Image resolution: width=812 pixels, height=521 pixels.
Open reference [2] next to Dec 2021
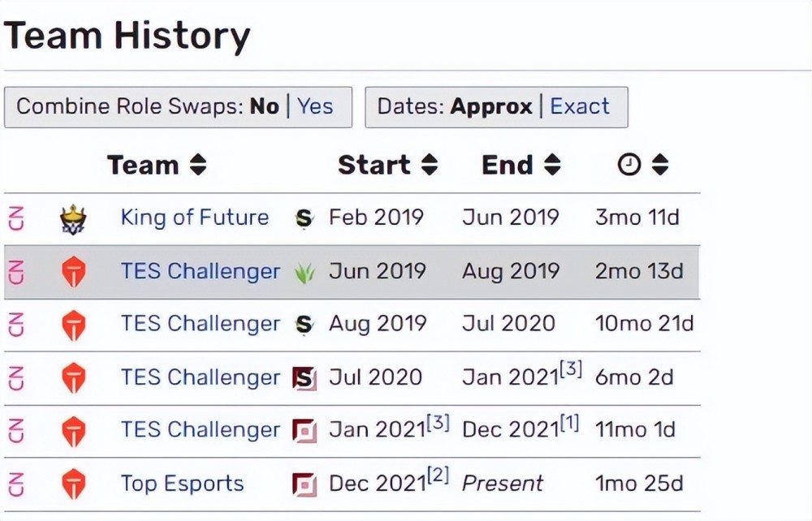(438, 476)
